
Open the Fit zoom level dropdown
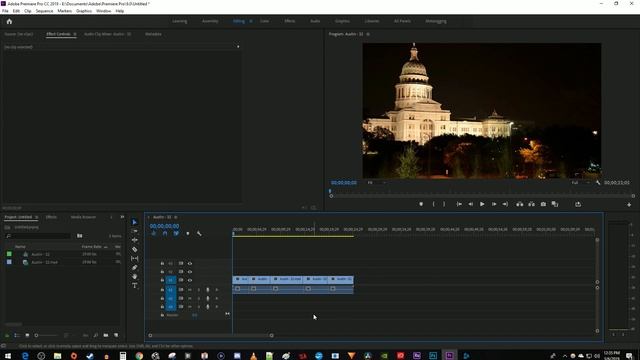pos(376,183)
